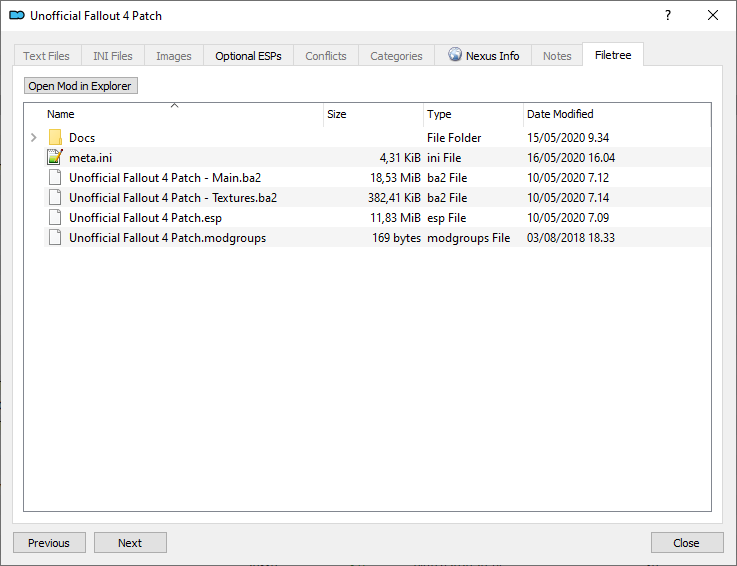Image resolution: width=737 pixels, height=566 pixels.
Task: Click the Close button at bottom
Action: [687, 543]
